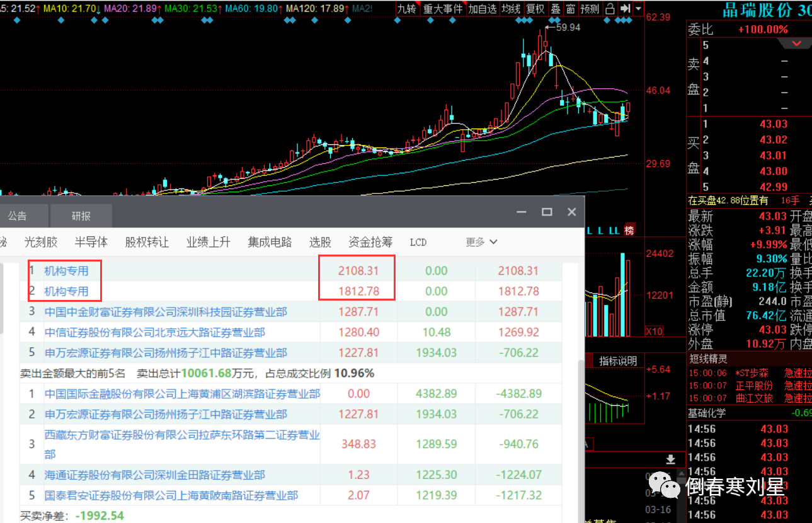The width and height of the screenshot is (812, 523).
Task: Click the 短线精灵 panel header
Action: click(x=708, y=359)
